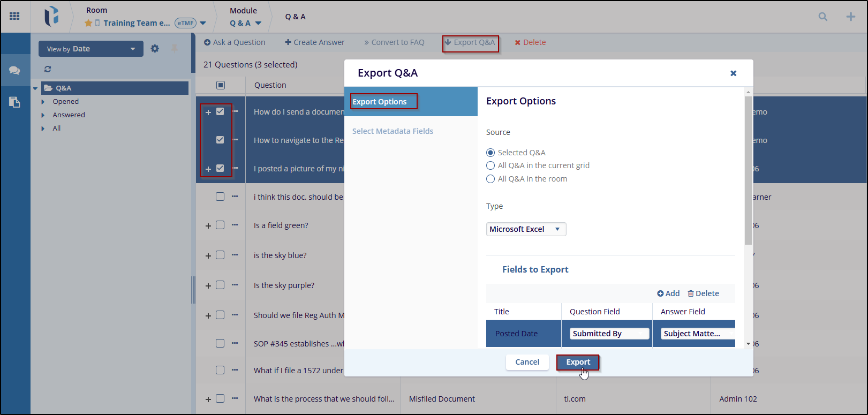The height and width of the screenshot is (415, 868).
Task: Click the refresh icon above Q&A tree
Action: [48, 69]
